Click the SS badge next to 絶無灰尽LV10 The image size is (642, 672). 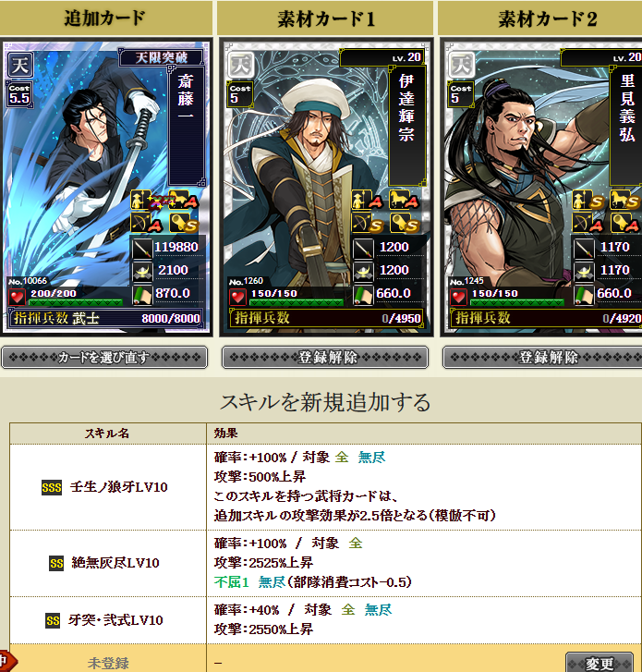coord(56,563)
